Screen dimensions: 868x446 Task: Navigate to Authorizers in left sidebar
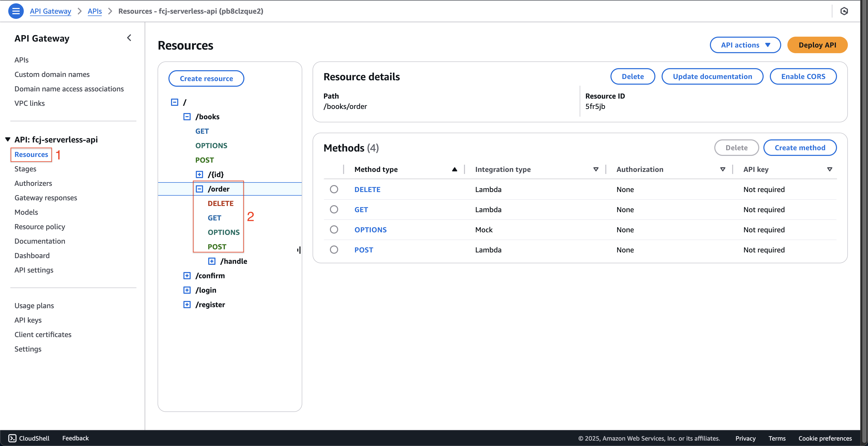(33, 183)
